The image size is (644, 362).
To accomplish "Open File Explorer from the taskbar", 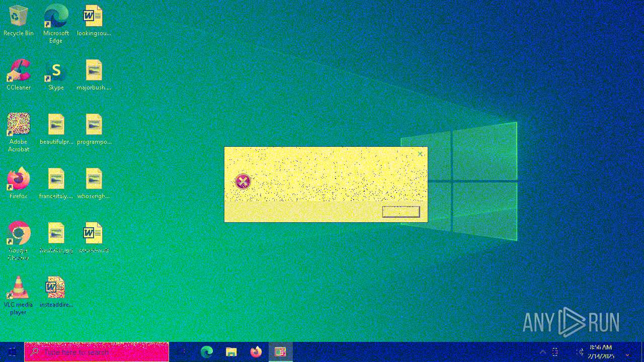I will (x=231, y=352).
